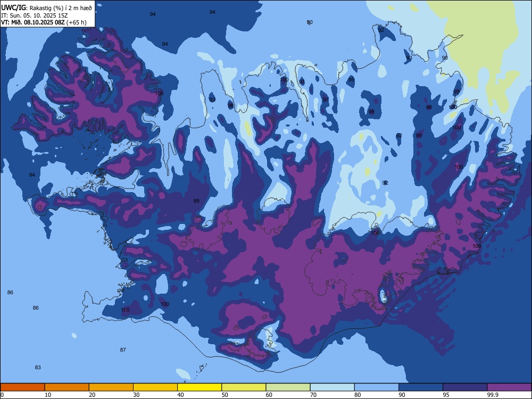Select the legend tick label '70'
532x399 pixels.
click(313, 395)
